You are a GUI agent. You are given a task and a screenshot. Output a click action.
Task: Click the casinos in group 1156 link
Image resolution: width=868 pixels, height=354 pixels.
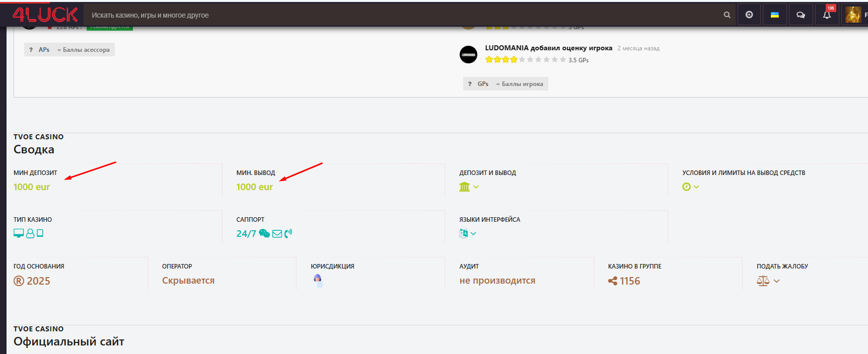pyautogui.click(x=624, y=281)
